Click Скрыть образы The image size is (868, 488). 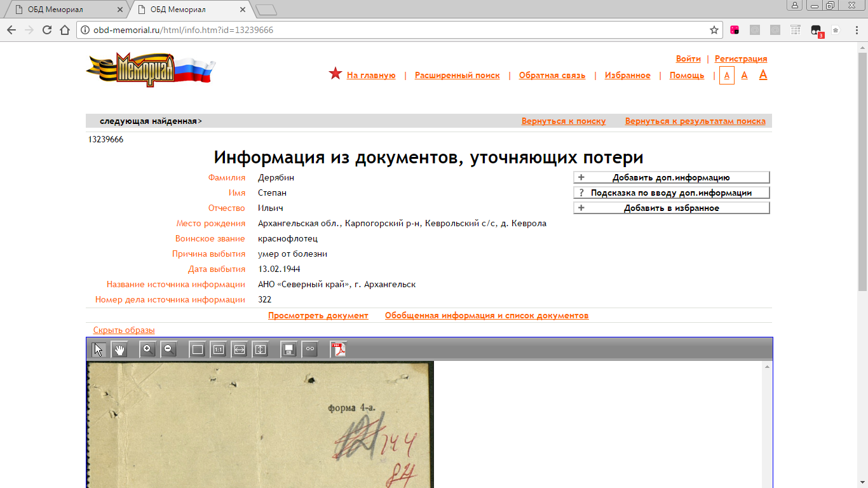[124, 330]
